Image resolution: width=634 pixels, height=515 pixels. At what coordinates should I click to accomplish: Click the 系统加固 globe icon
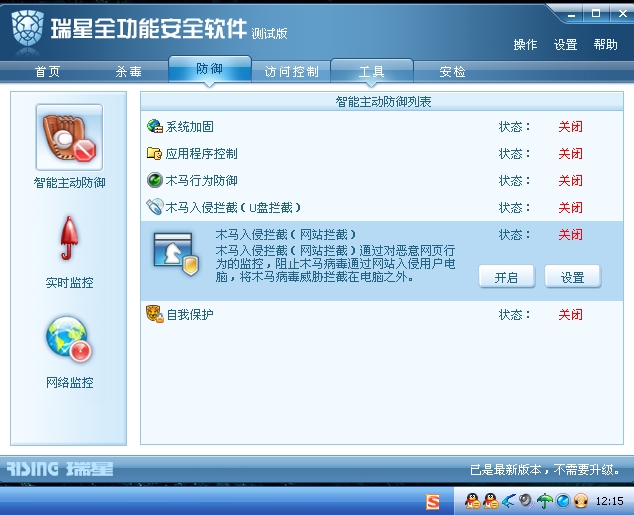click(x=155, y=127)
